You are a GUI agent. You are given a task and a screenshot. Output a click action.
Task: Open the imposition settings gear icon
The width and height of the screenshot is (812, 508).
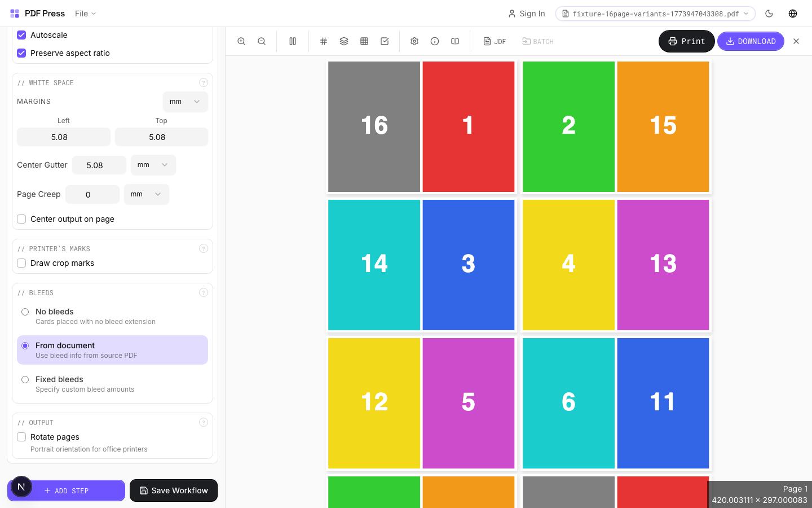point(414,41)
